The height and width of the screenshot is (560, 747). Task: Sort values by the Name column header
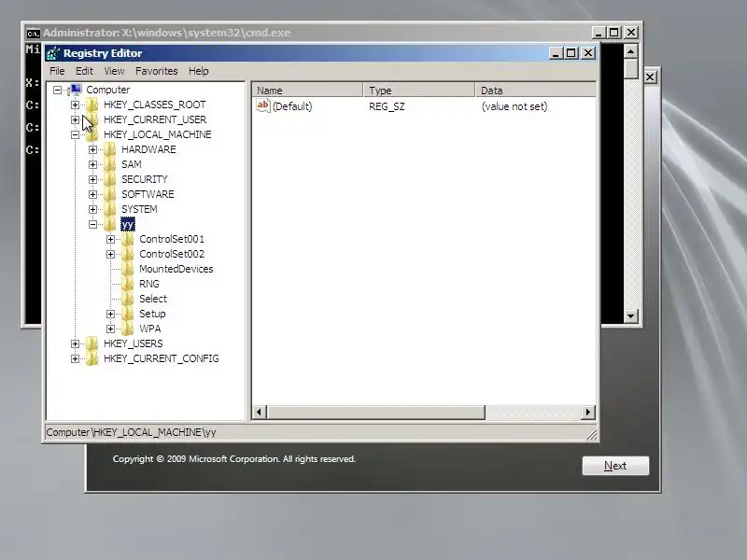307,90
